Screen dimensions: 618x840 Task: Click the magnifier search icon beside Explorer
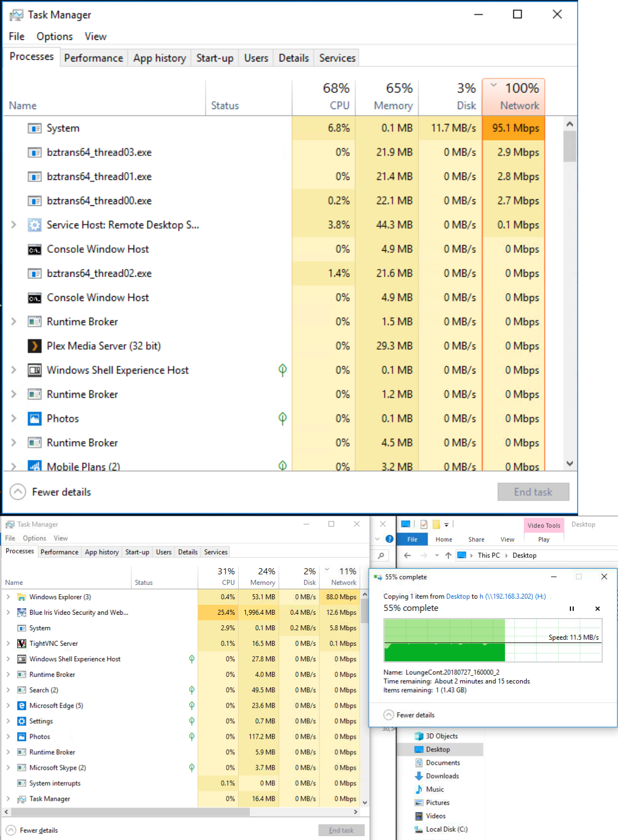tap(381, 556)
